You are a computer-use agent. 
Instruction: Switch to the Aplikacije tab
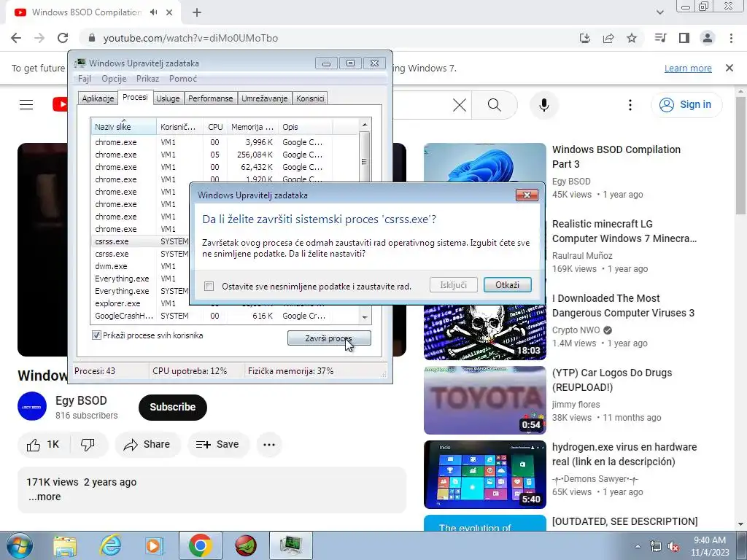tap(98, 98)
